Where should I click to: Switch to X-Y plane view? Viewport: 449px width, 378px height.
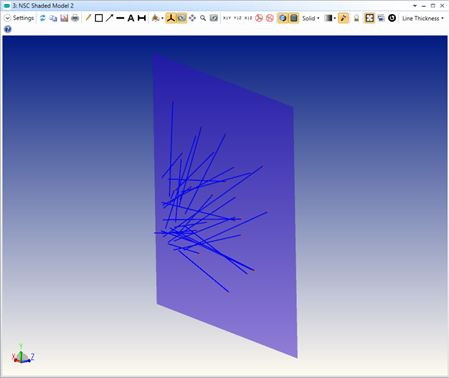coord(227,18)
